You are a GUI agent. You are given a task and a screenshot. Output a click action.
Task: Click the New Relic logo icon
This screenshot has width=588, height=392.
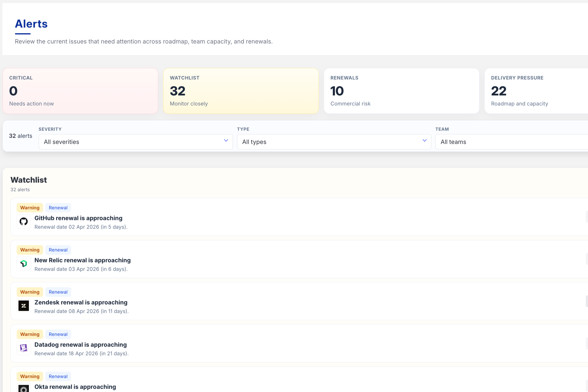tap(24, 263)
